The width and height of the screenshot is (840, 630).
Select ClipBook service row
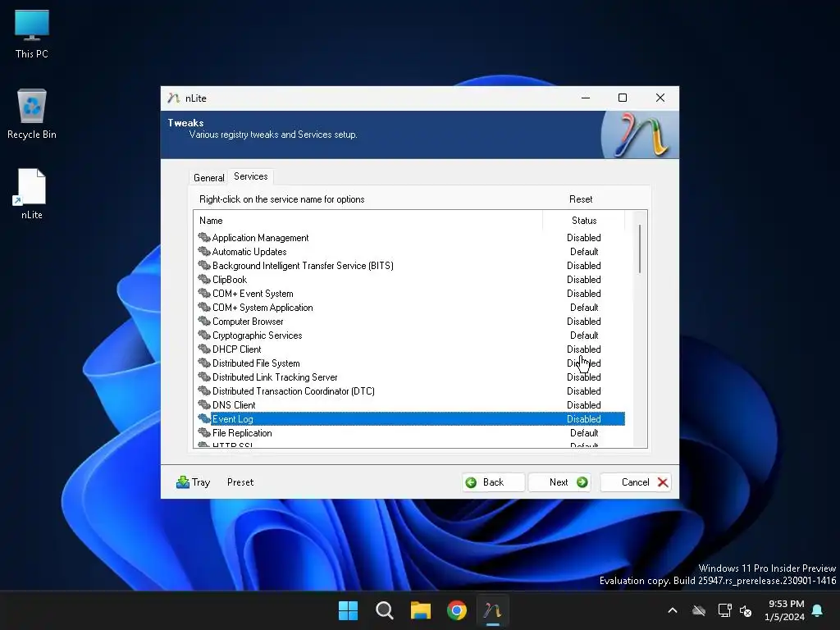[410, 279]
